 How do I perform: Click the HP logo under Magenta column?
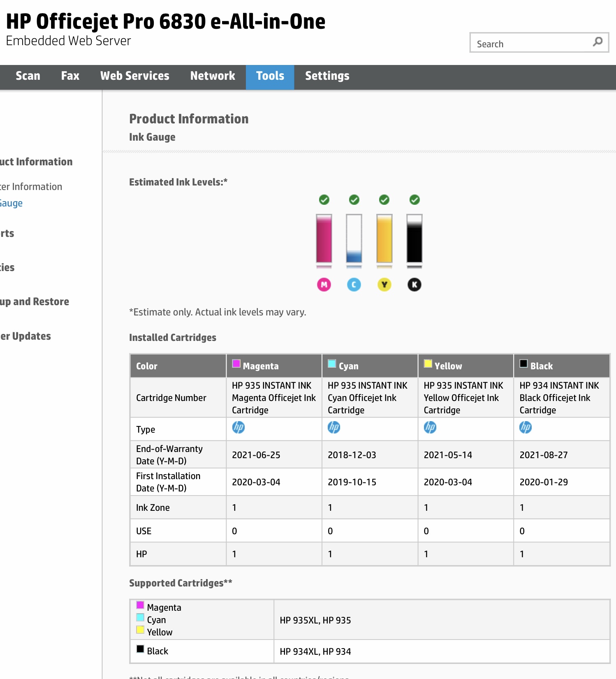[x=239, y=427]
